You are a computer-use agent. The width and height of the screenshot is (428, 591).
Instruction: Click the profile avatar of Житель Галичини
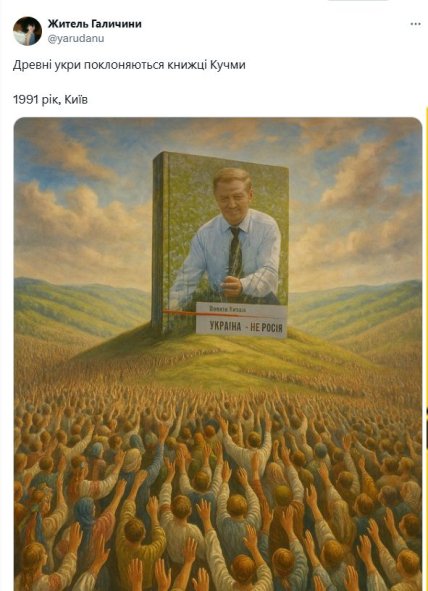pyautogui.click(x=27, y=31)
